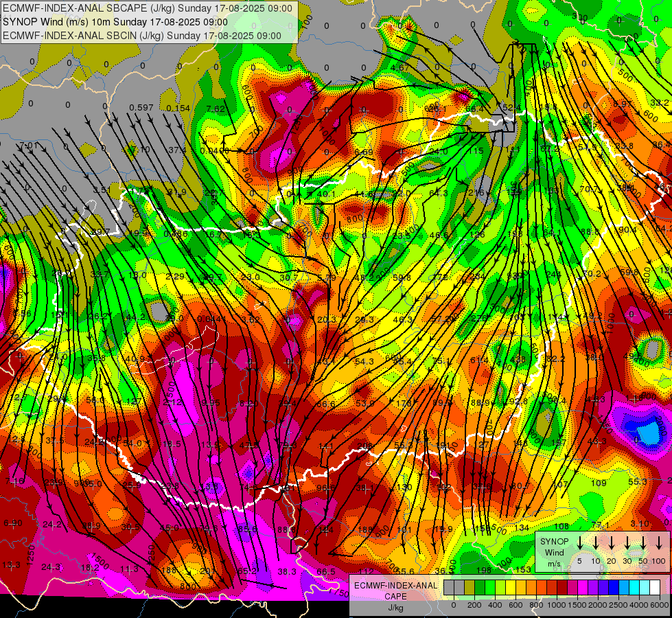Click the grid value 20.3 on map

pos(327,319)
